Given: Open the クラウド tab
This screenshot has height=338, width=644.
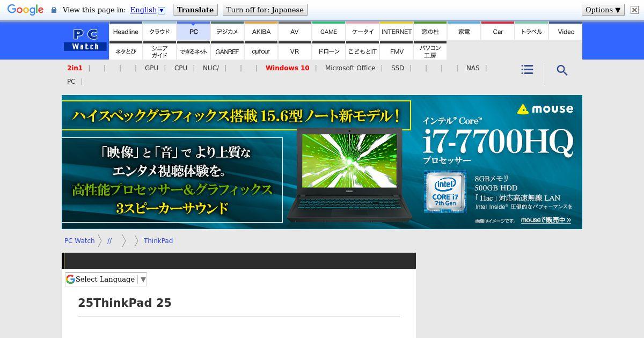Looking at the screenshot, I should point(159,32).
